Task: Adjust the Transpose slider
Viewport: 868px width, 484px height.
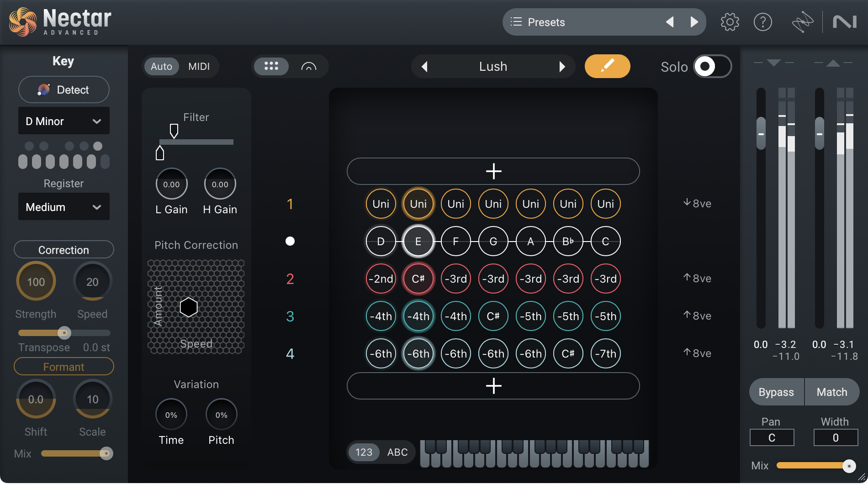Action: [64, 333]
